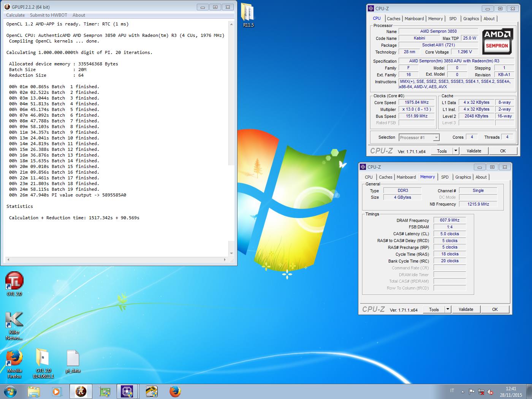Select Mainboard tab in lower CPU-Z window
The height and width of the screenshot is (399, 532).
coord(406,177)
